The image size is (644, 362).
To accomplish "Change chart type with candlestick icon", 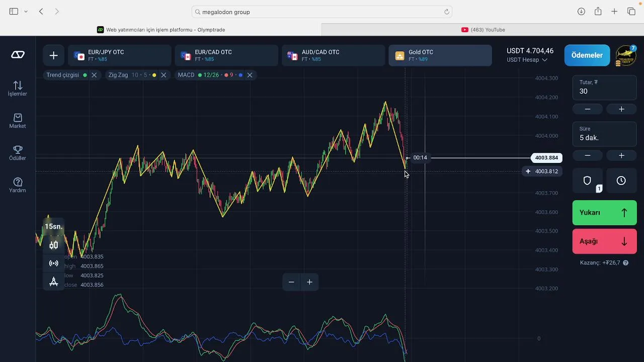I will pos(53,245).
